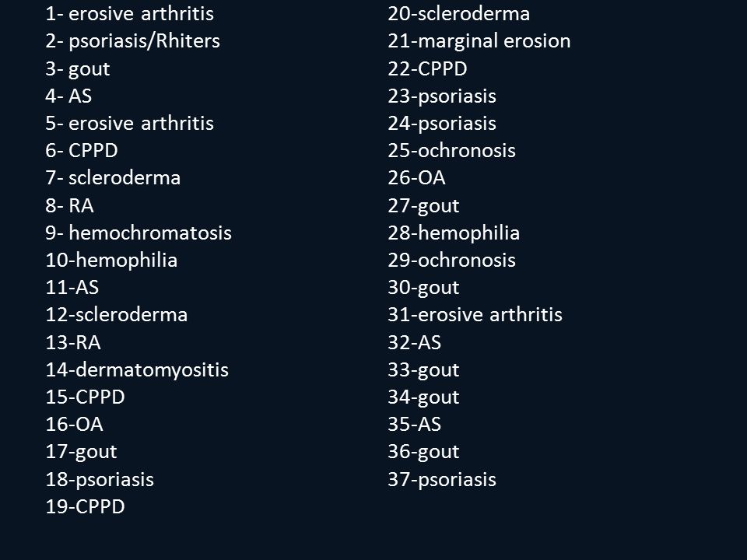
Task: Select the '14-dermatomyositis' entry
Action: click(137, 369)
